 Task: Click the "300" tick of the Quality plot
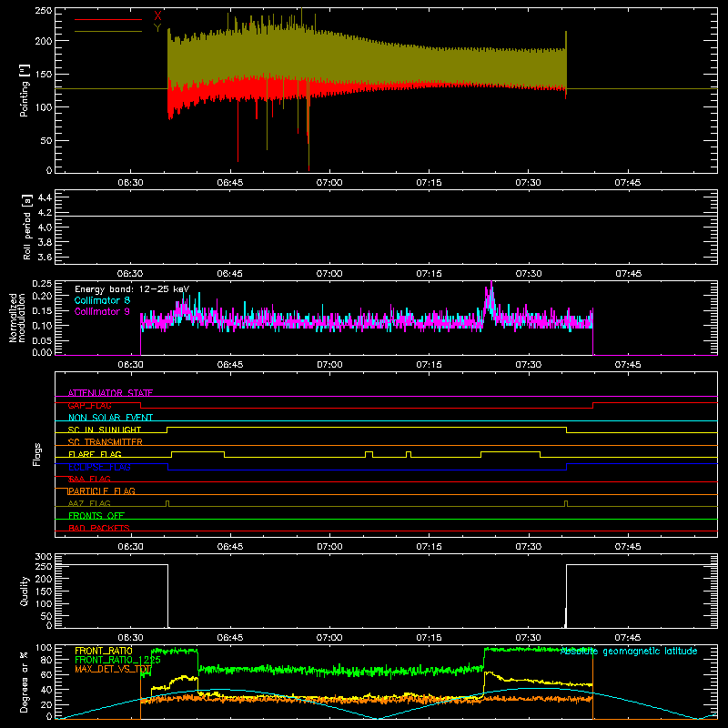pyautogui.click(x=44, y=557)
